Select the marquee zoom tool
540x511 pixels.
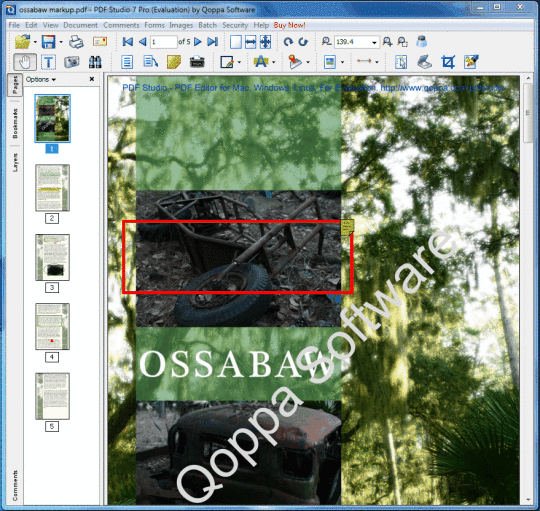tap(402, 42)
